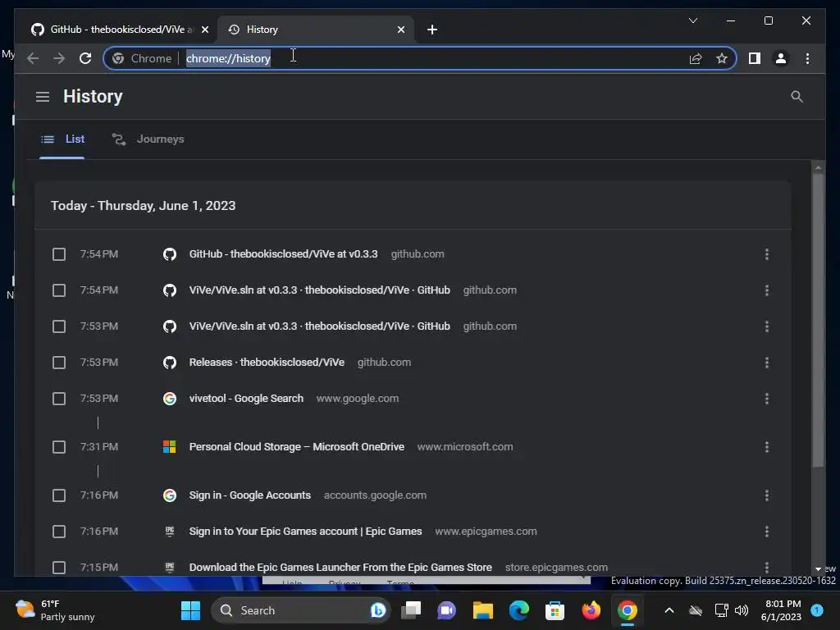Viewport: 840px width, 630px height.
Task: Open the Chat app on the taskbar
Action: pyautogui.click(x=446, y=610)
